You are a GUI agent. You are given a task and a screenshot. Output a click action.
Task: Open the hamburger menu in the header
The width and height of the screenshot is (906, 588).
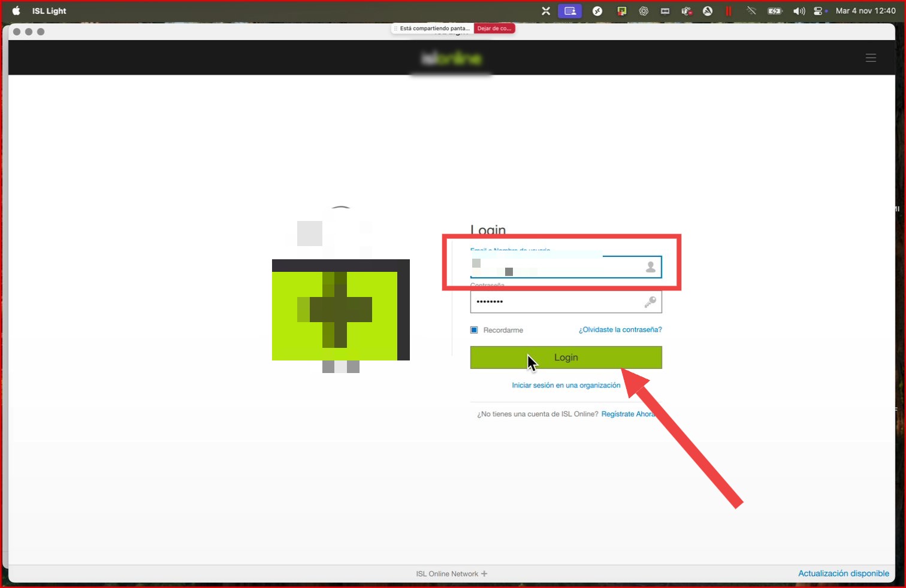pos(871,58)
